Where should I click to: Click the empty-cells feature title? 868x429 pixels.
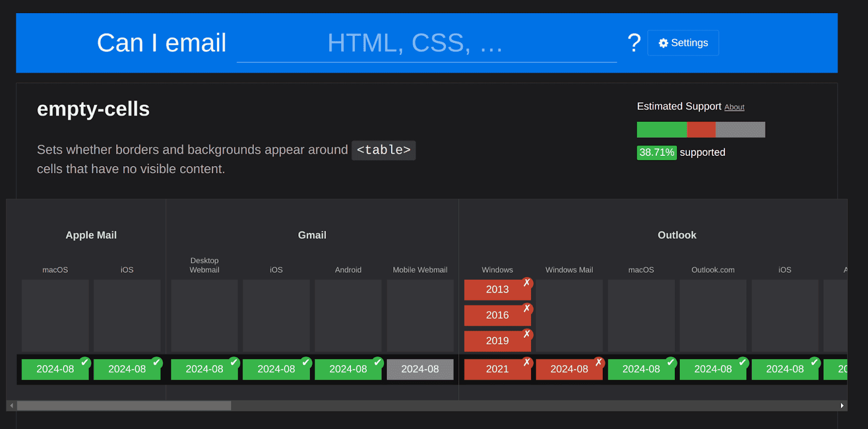coord(93,109)
